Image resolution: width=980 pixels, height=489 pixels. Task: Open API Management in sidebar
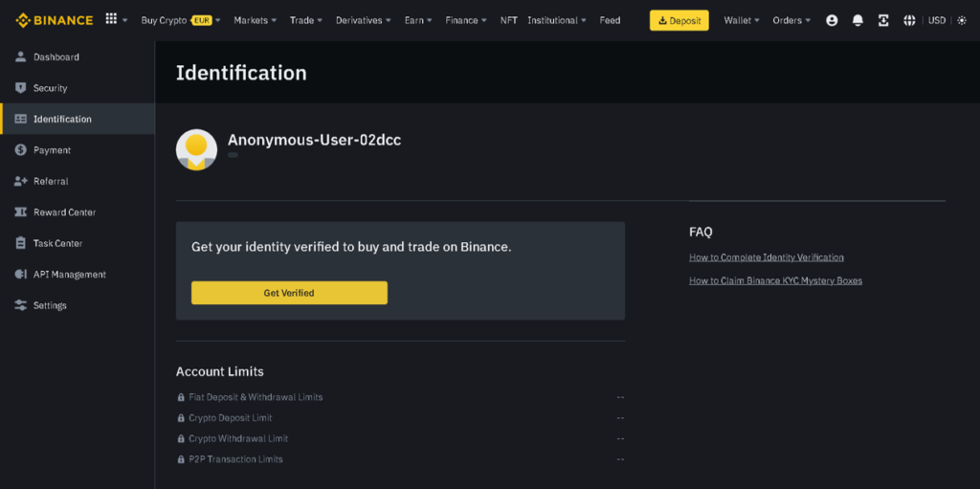78,275
